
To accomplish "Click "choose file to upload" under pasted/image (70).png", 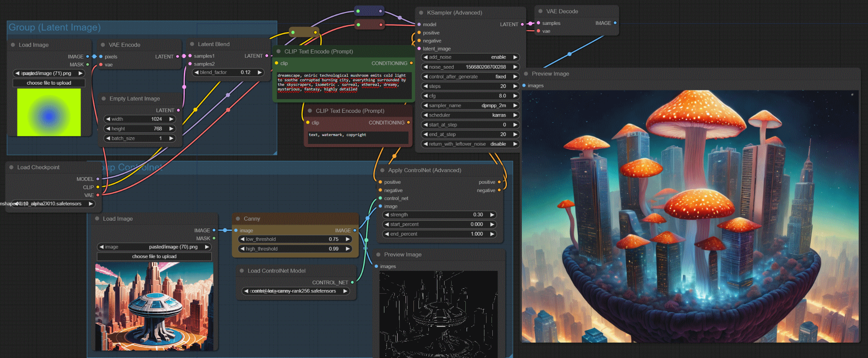I will 154,256.
